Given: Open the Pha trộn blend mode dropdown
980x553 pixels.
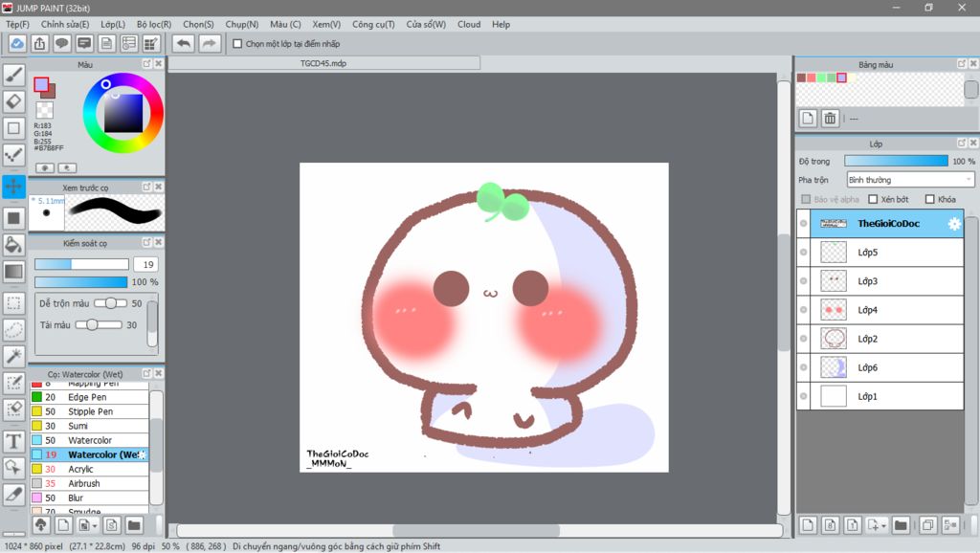Looking at the screenshot, I should [911, 180].
